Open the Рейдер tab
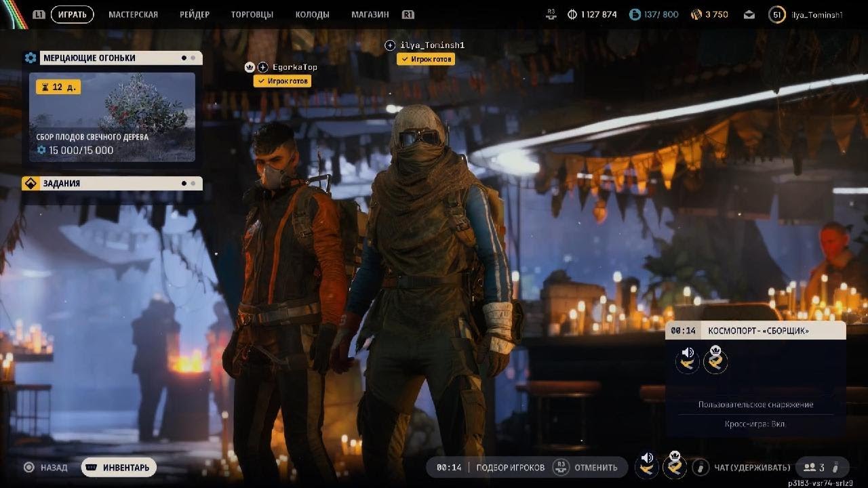Screen dimensions: 868x488 pyautogui.click(x=195, y=14)
